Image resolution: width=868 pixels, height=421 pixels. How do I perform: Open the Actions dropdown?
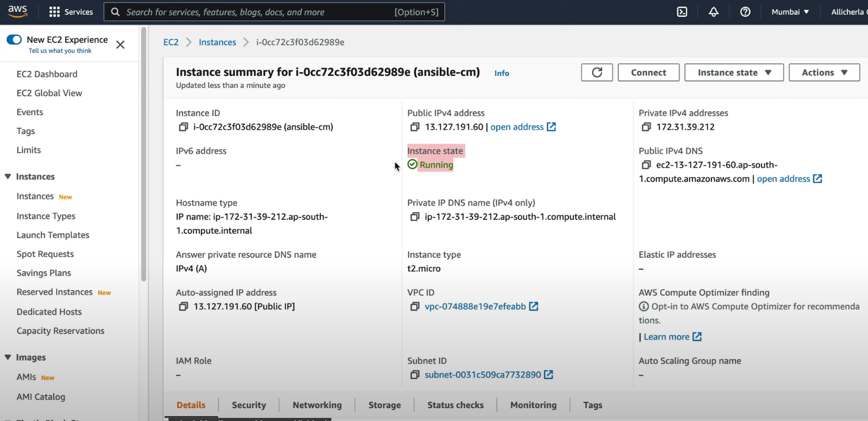point(824,72)
